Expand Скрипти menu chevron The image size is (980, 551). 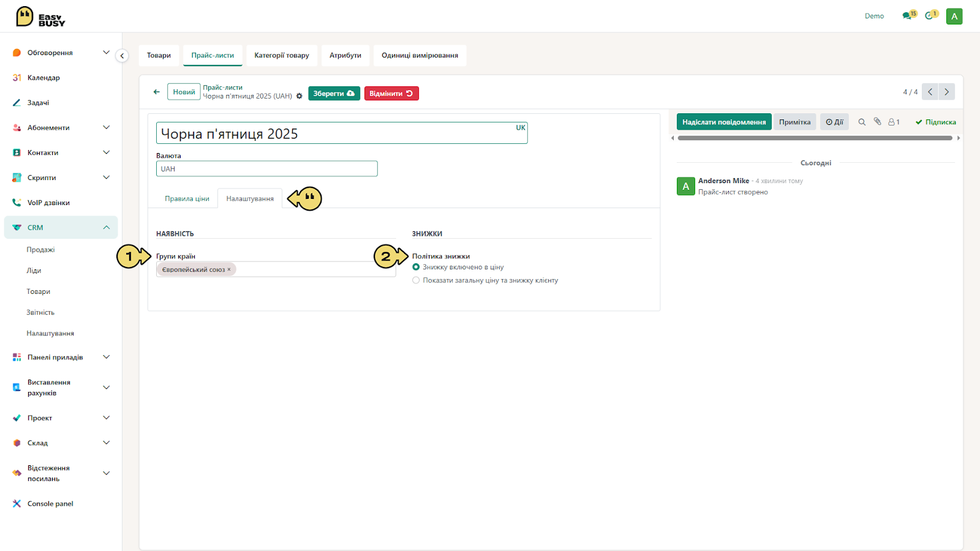pyautogui.click(x=106, y=178)
